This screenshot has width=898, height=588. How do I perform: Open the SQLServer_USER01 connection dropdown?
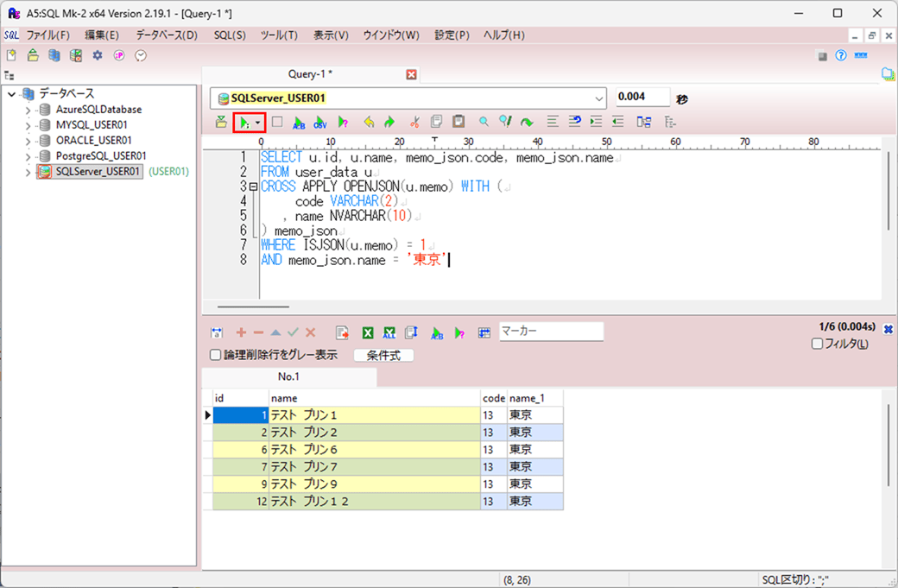click(x=599, y=98)
